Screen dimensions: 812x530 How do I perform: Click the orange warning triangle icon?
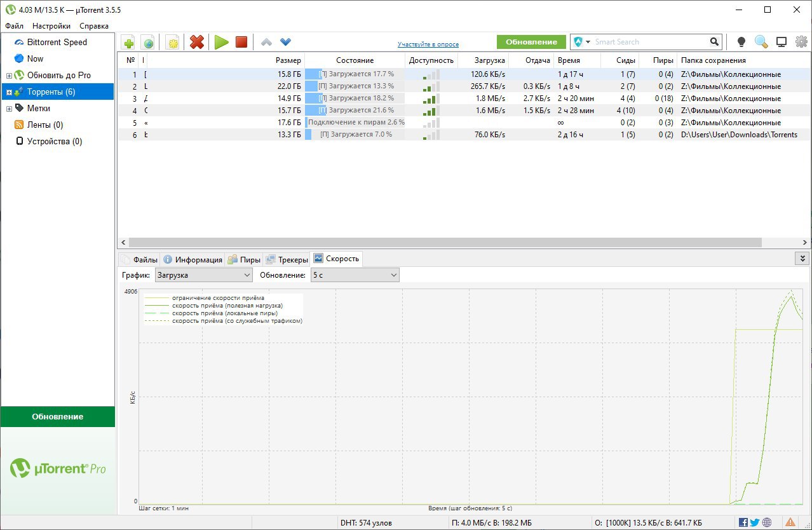click(x=790, y=522)
